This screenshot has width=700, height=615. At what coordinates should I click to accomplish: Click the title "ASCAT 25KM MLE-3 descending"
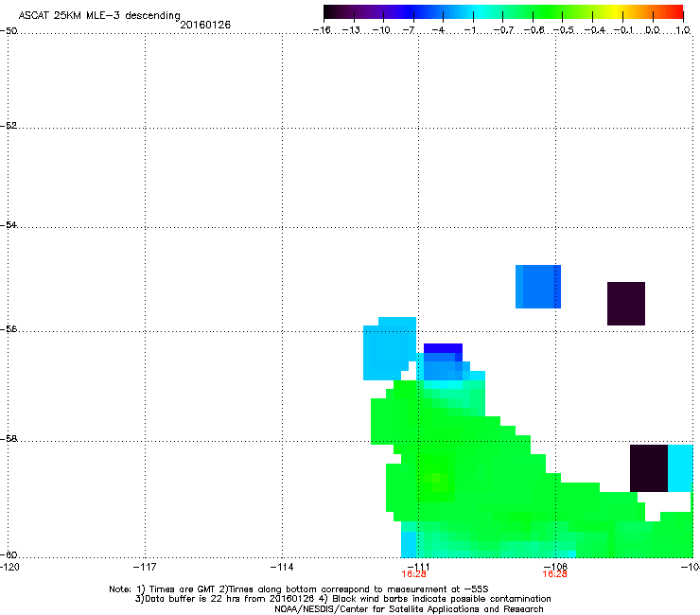coord(99,15)
